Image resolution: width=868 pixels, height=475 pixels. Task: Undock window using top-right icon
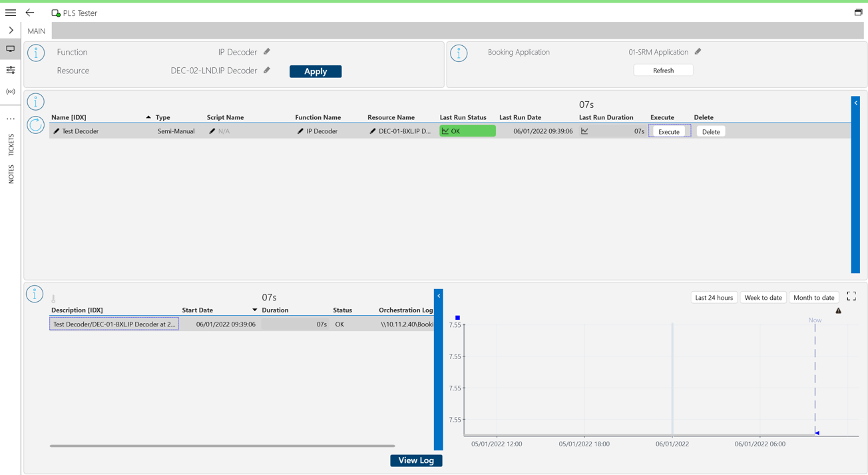pos(858,12)
